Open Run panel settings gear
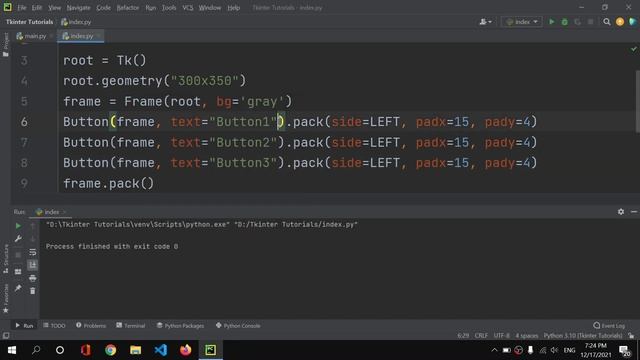This screenshot has height=360, width=640. coord(621,211)
